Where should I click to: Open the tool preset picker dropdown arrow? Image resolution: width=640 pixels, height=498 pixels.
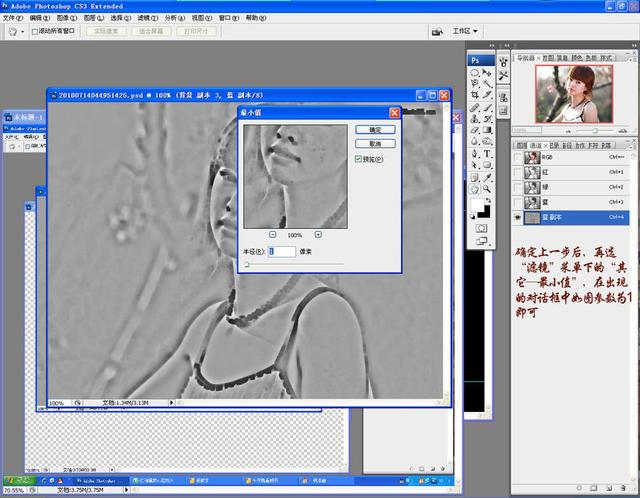[23, 32]
